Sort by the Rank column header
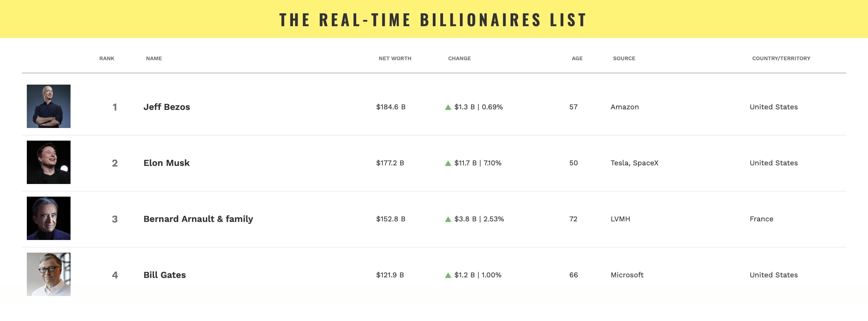 (x=107, y=58)
